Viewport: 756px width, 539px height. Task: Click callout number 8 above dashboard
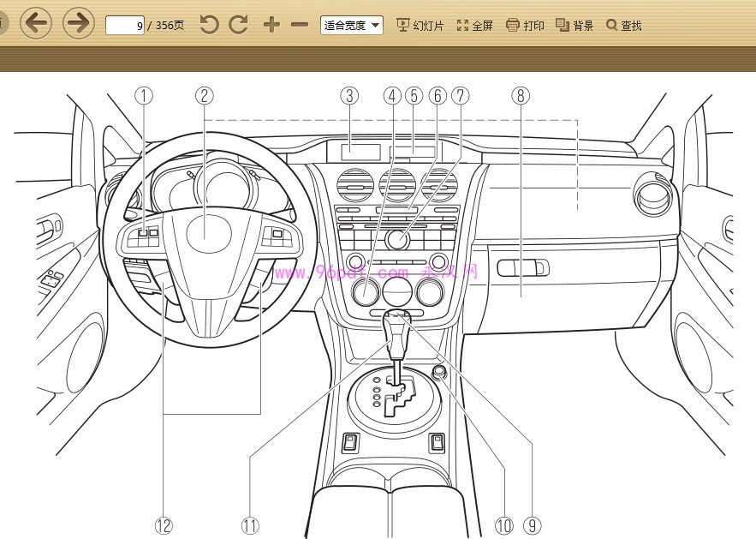[x=521, y=95]
